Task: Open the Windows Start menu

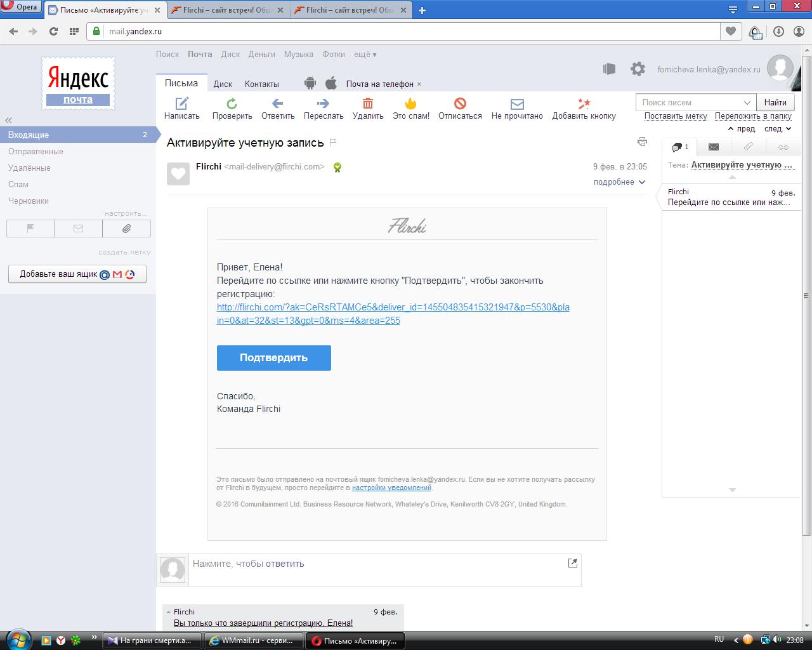Action: coord(17,639)
